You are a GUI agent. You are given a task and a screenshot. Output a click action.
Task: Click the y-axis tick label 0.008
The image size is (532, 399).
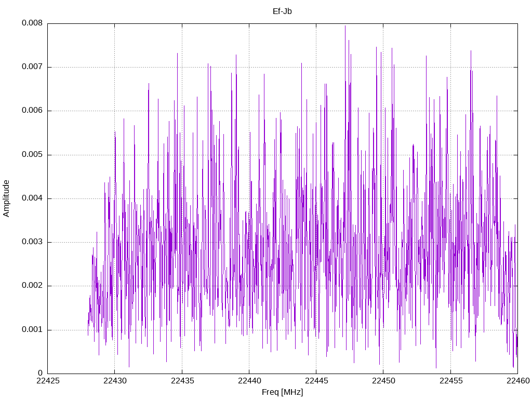tap(32, 23)
